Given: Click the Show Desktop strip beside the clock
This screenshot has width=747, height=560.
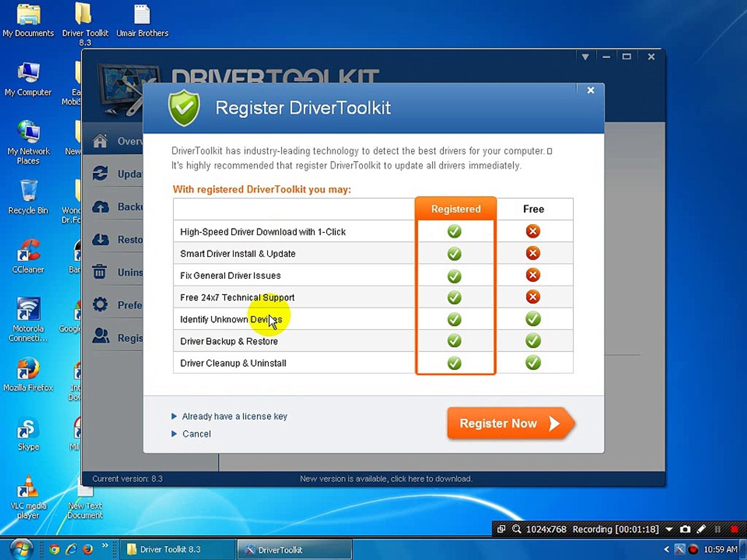Looking at the screenshot, I should click(744, 549).
